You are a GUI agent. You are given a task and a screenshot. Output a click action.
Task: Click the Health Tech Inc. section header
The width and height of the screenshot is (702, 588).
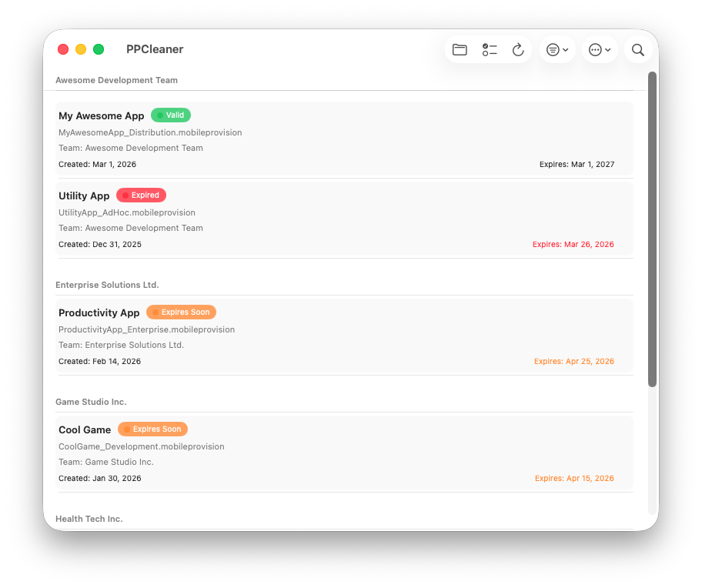point(89,519)
